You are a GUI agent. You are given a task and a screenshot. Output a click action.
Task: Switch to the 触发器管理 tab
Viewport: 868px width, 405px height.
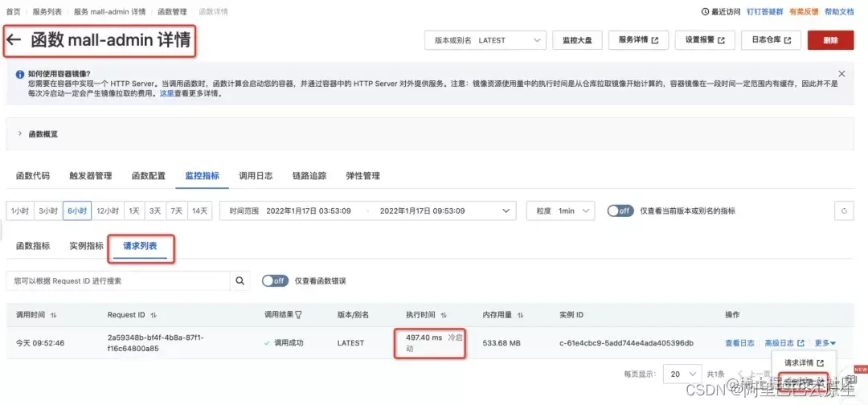pos(90,176)
